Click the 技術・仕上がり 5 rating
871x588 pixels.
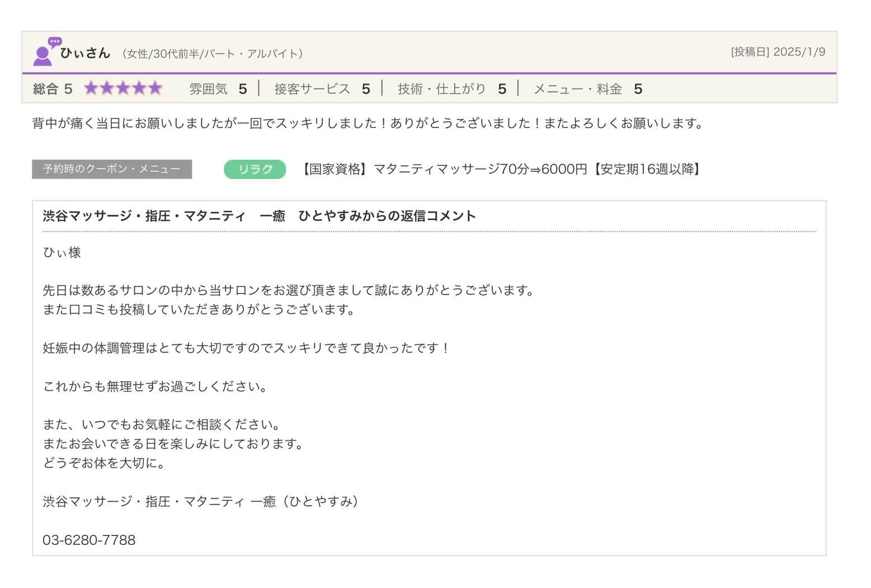coord(452,89)
